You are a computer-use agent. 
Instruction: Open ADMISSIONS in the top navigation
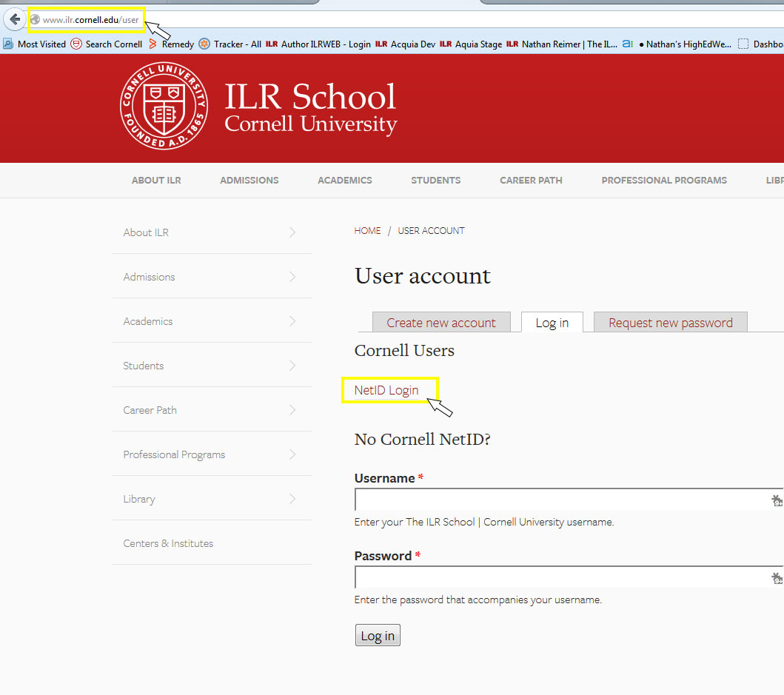coord(249,180)
